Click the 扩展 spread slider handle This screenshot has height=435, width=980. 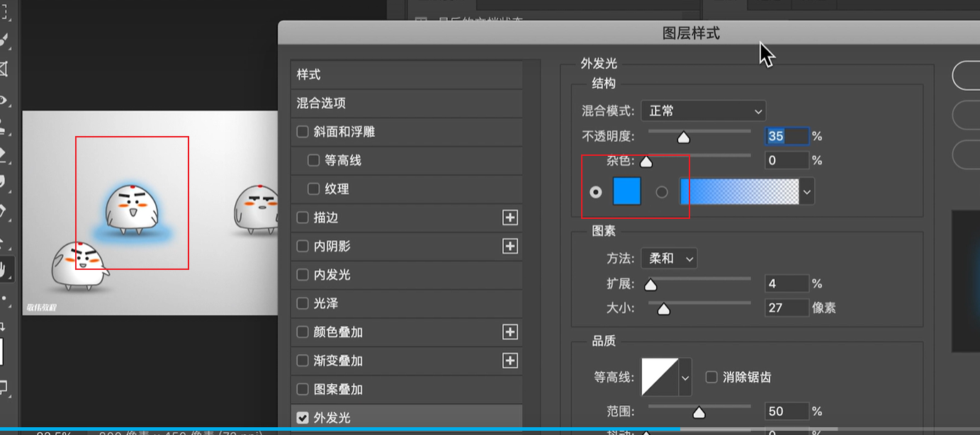pyautogui.click(x=650, y=285)
